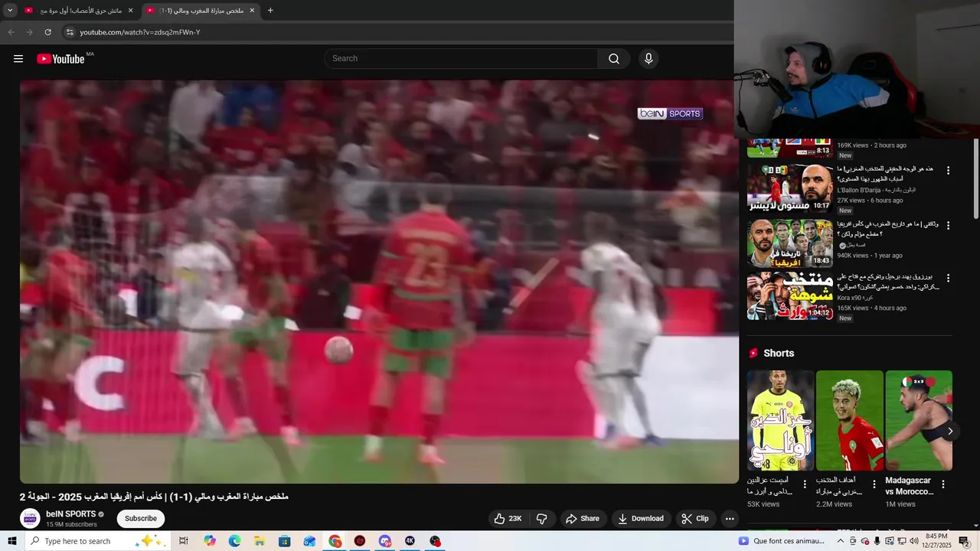Image resolution: width=980 pixels, height=551 pixels.
Task: Open the 'Que font ces animau...' taskbar widget
Action: click(782, 541)
